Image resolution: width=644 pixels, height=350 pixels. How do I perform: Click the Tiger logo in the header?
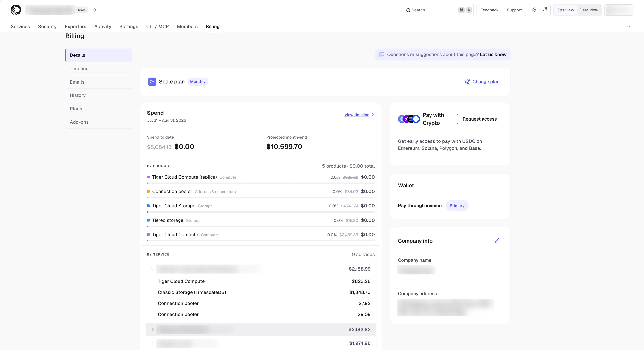point(16,10)
